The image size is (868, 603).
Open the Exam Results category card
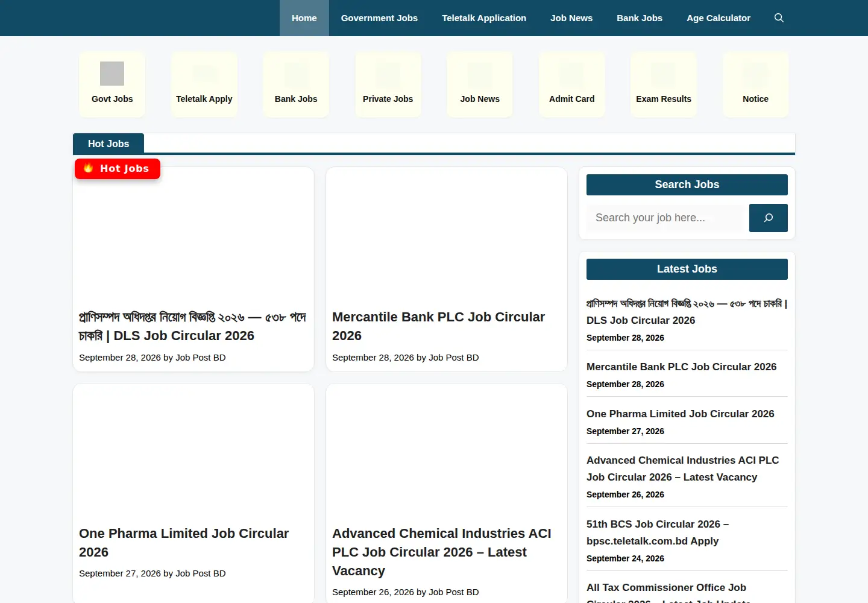(664, 84)
